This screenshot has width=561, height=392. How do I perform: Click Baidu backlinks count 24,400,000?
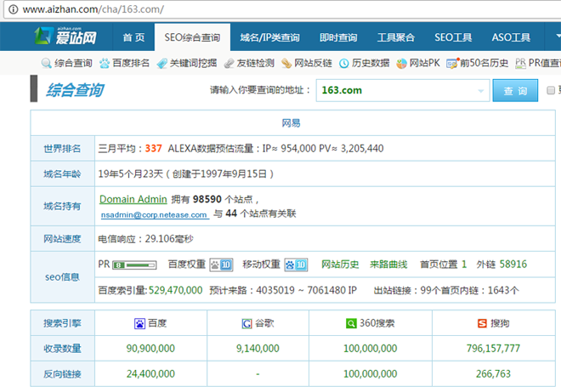tap(150, 374)
